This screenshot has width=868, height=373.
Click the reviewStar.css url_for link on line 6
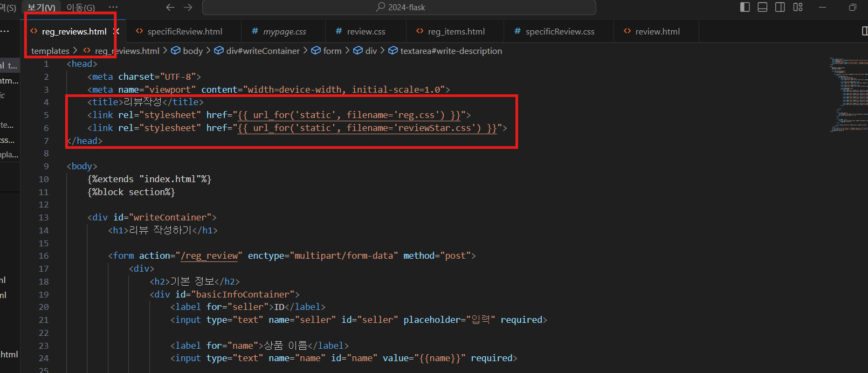coord(367,128)
